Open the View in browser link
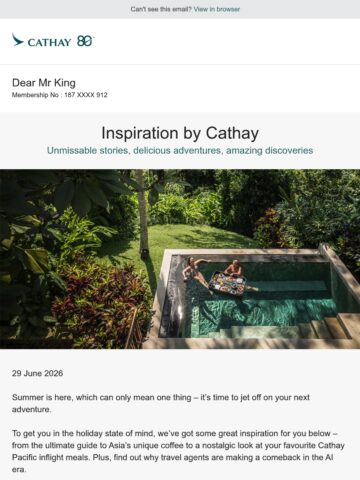Image resolution: width=360 pixels, height=480 pixels. (x=217, y=9)
